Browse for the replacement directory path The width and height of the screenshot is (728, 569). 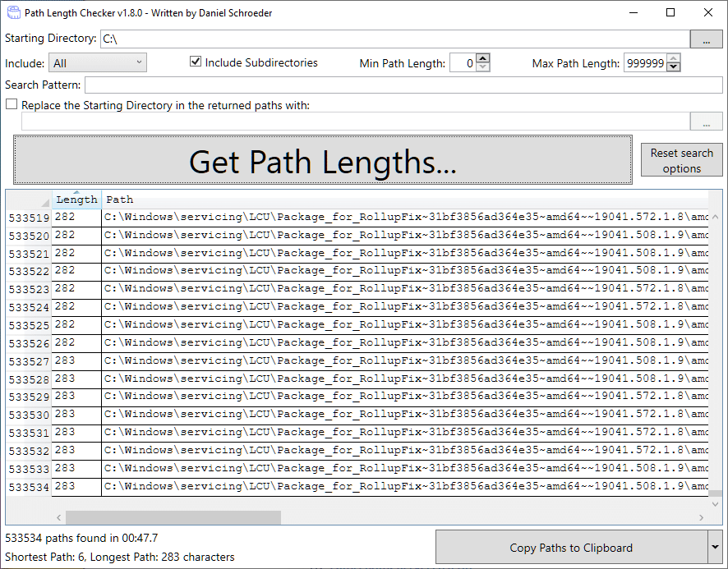706,122
